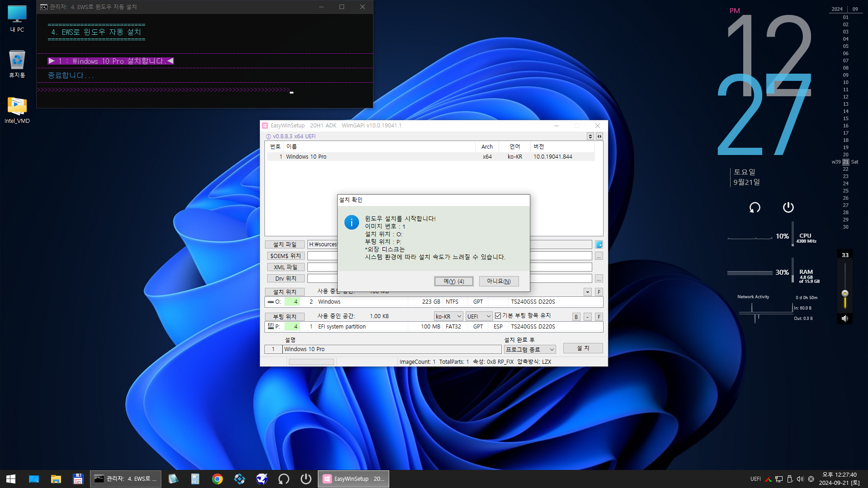Click the F button on install location row
Screen dimensions: 868x488
[599, 292]
